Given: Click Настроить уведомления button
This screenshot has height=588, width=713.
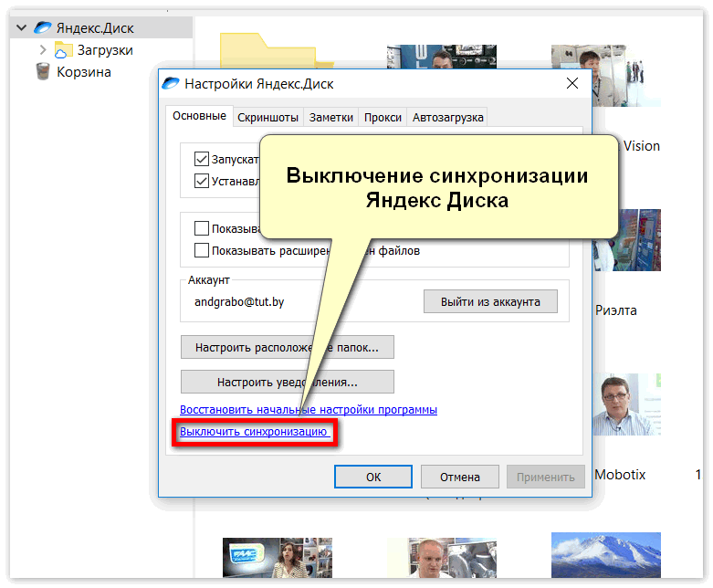Looking at the screenshot, I should click(x=288, y=382).
